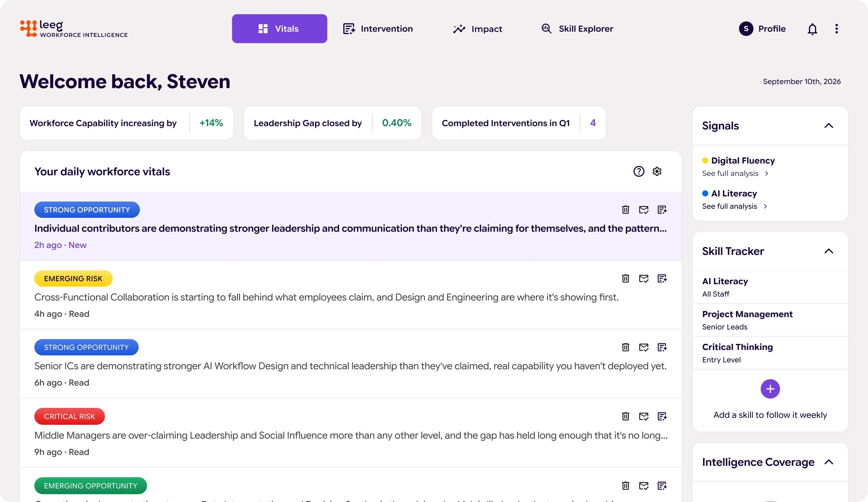This screenshot has width=868, height=502.
Task: Collapse the Signals panel
Action: coord(829,126)
